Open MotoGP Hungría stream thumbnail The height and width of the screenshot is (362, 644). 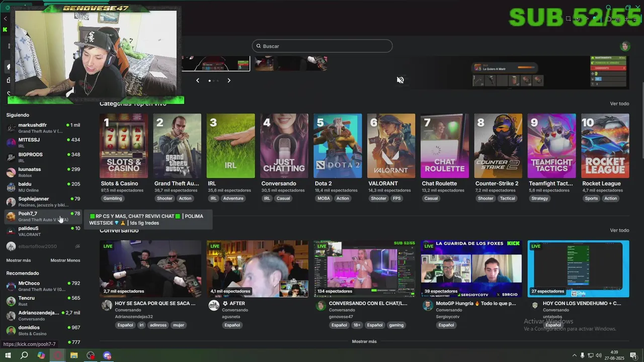[x=471, y=269]
